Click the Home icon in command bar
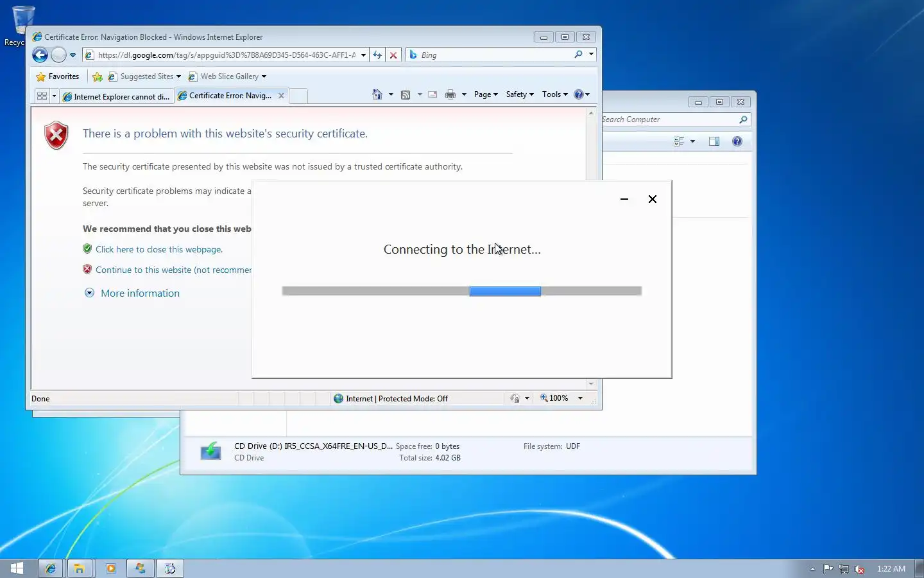 [377, 94]
